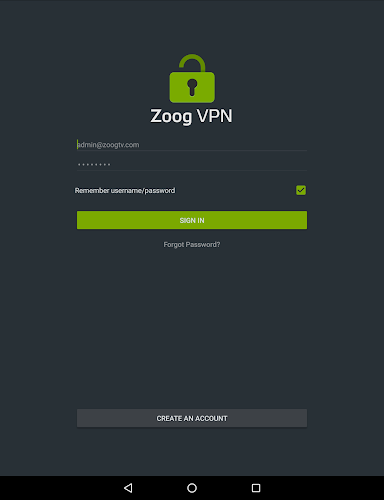Image resolution: width=384 pixels, height=500 pixels.
Task: Click the open shackle of the padlock
Action: coord(192,63)
